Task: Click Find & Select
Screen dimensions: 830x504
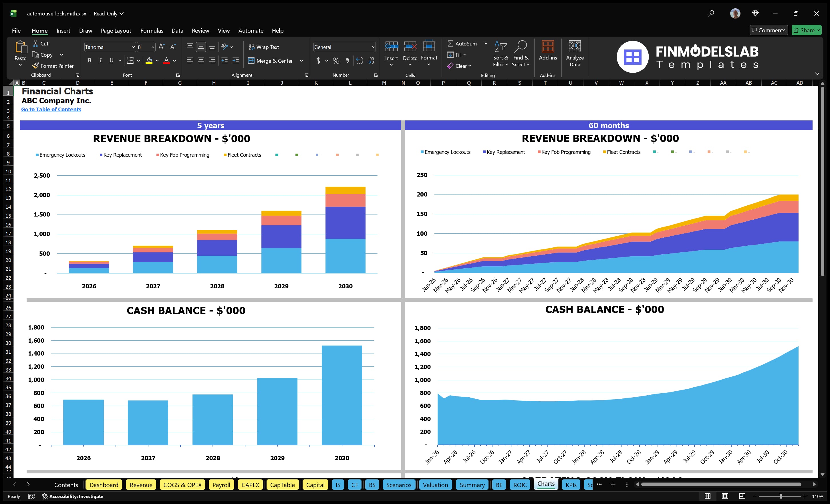Action: point(521,54)
